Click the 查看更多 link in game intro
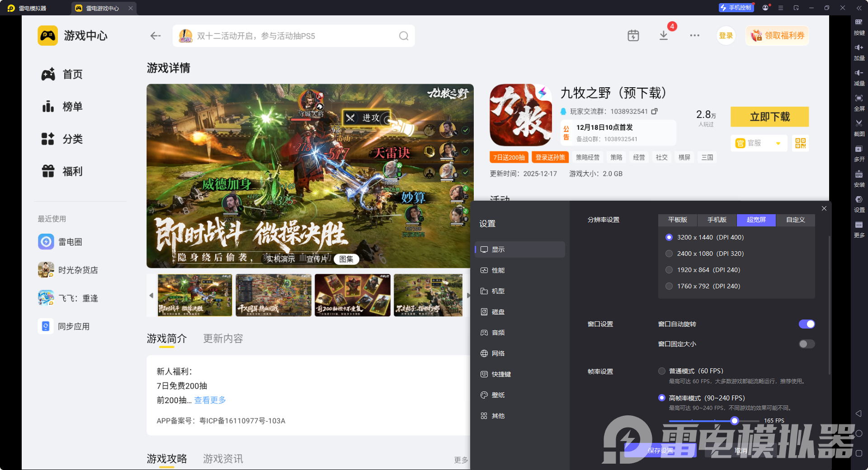The image size is (868, 470). (x=210, y=400)
